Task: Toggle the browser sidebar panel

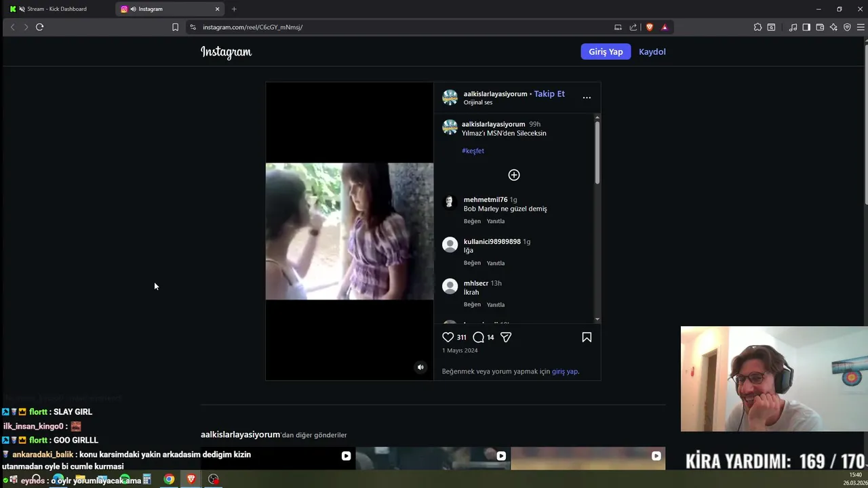Action: point(806,27)
